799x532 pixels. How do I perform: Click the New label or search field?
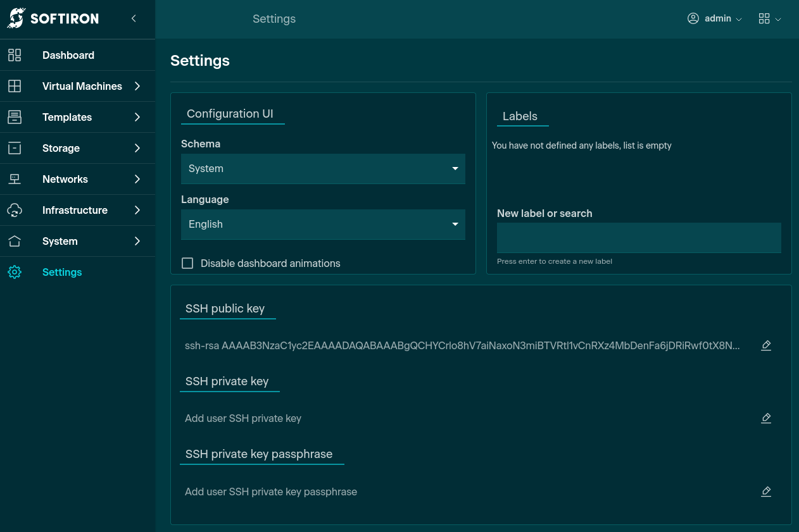(639, 238)
